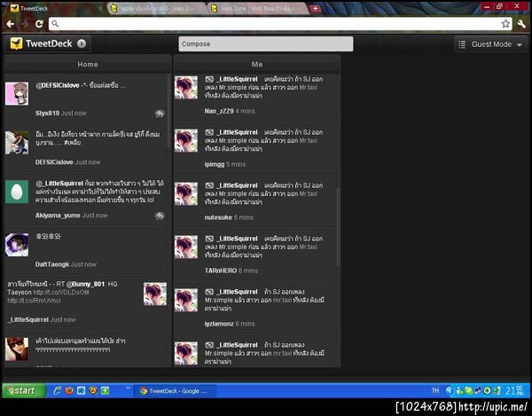Bookmark this page with the star icon

(x=505, y=23)
